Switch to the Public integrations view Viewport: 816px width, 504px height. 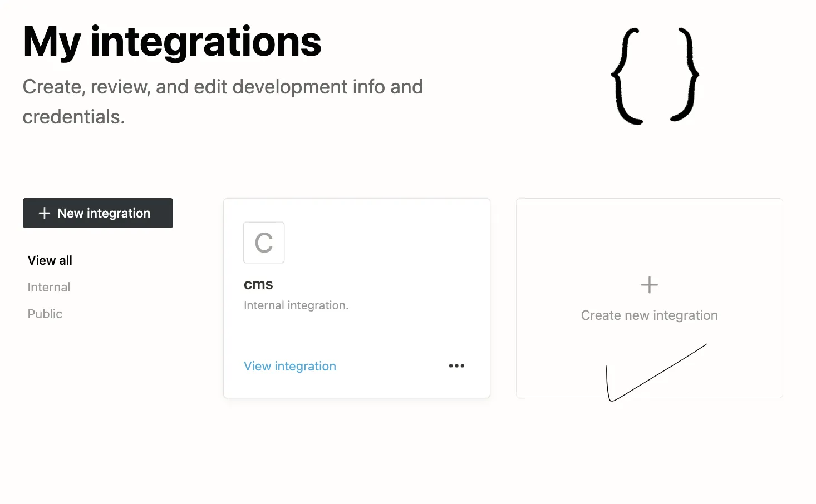point(45,314)
